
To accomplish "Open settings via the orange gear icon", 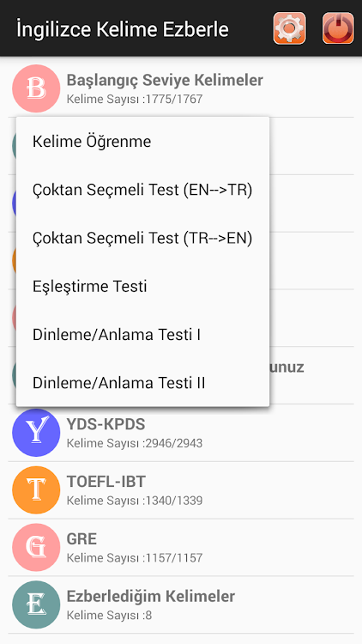I will tap(289, 28).
